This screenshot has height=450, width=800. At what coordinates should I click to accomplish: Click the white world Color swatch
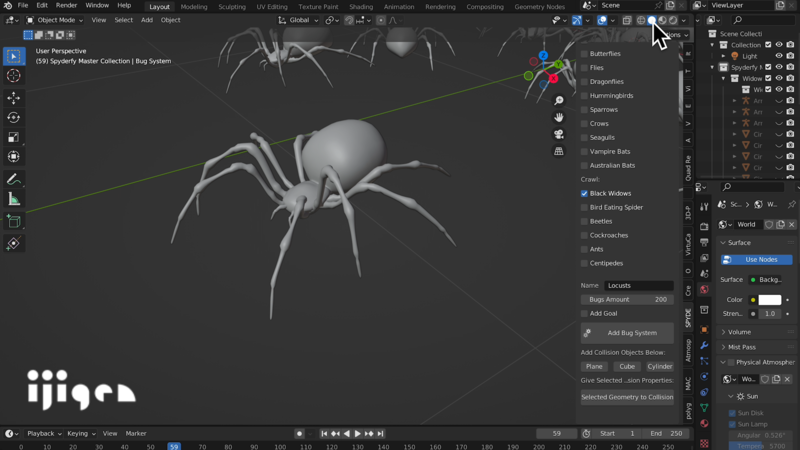coord(770,300)
